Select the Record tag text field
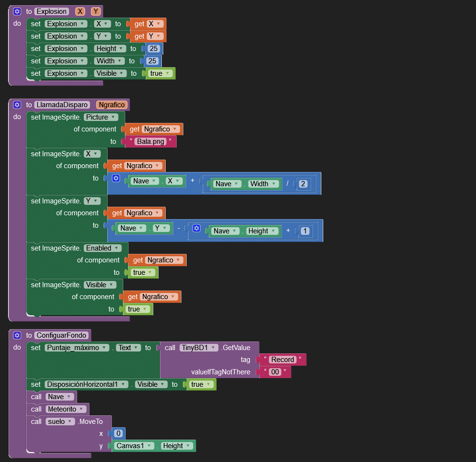 283,360
